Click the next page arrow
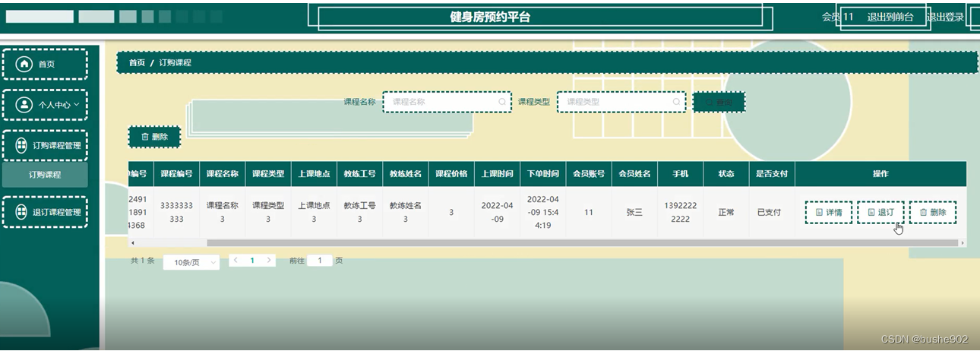980x351 pixels. [268, 260]
